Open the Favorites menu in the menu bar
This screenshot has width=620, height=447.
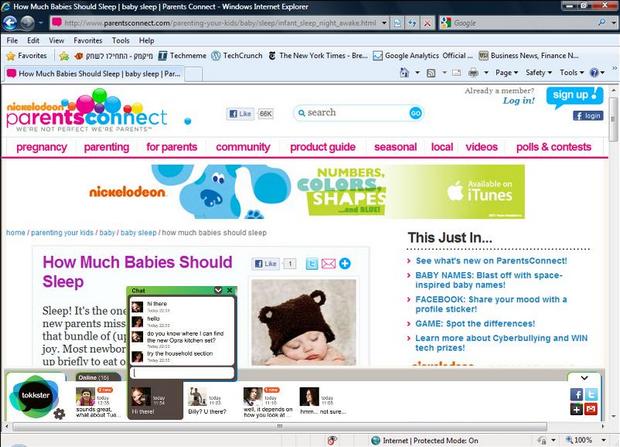click(87, 41)
